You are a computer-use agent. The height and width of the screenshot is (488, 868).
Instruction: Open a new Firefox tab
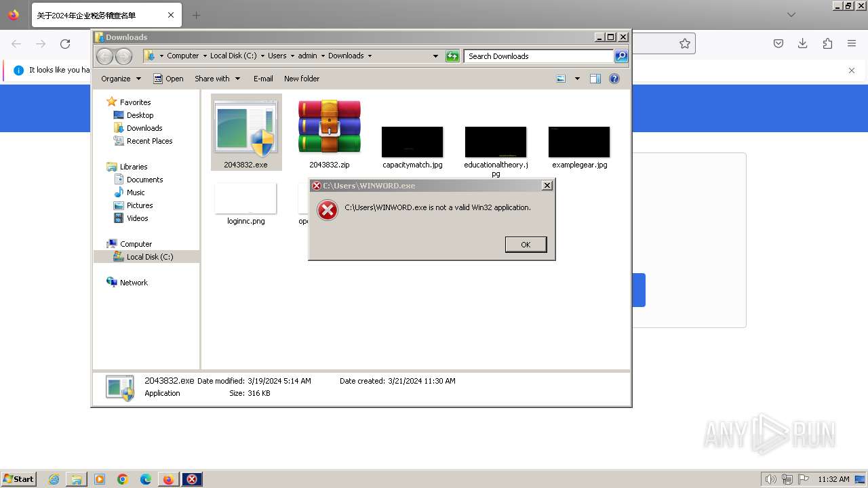pos(196,15)
